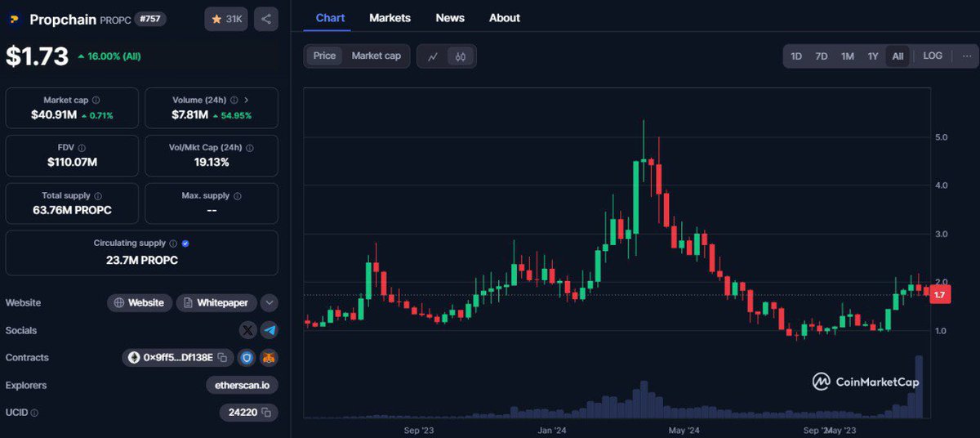Set chart range to 1Y
Viewport: 980px width, 438px height.
click(873, 56)
